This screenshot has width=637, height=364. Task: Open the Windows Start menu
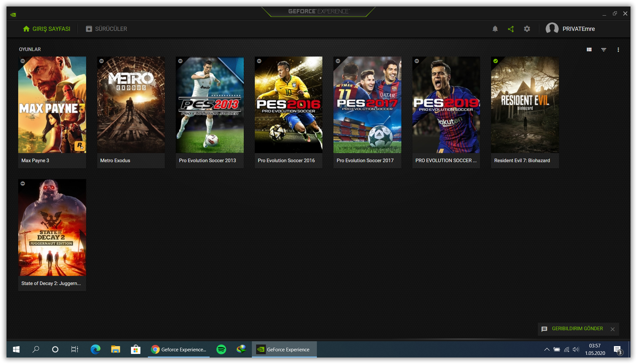[16, 349]
